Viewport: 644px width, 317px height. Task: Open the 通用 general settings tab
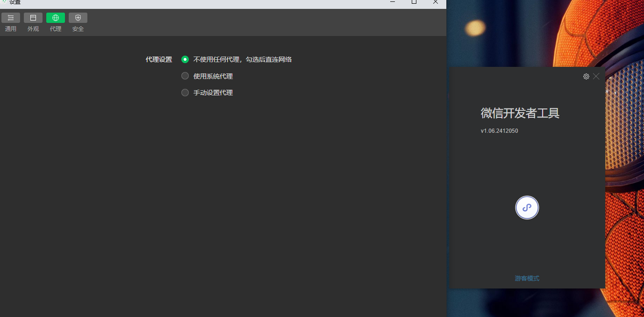11,22
